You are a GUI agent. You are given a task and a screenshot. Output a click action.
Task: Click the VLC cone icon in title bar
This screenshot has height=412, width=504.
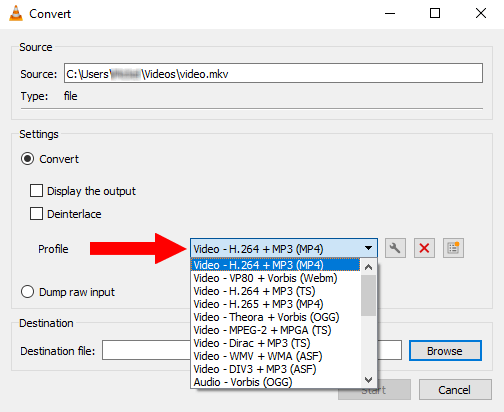[16, 14]
